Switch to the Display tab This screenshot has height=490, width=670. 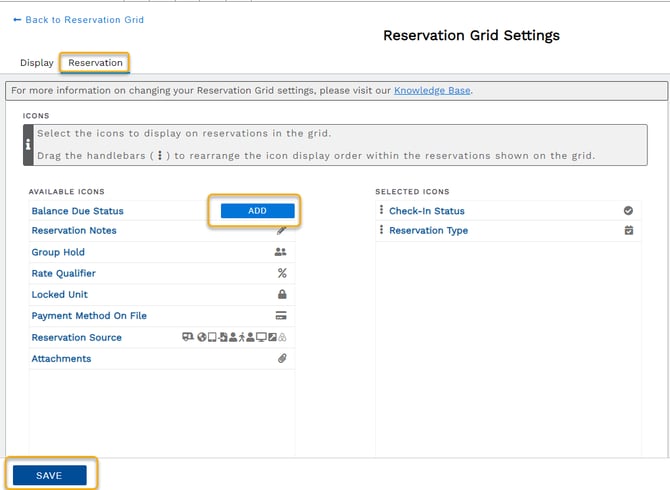coord(37,63)
